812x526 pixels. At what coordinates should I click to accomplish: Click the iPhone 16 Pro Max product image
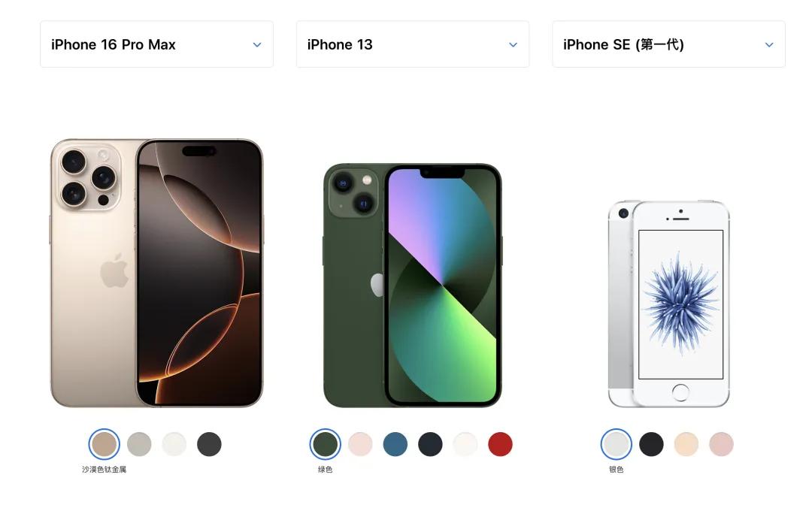pos(156,273)
